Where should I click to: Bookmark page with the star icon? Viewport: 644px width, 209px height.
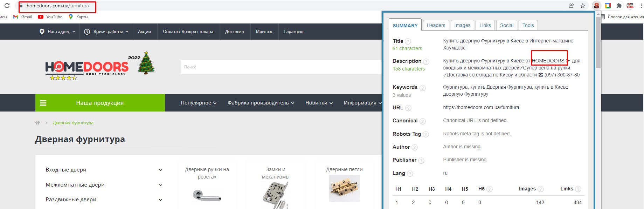[x=583, y=6]
